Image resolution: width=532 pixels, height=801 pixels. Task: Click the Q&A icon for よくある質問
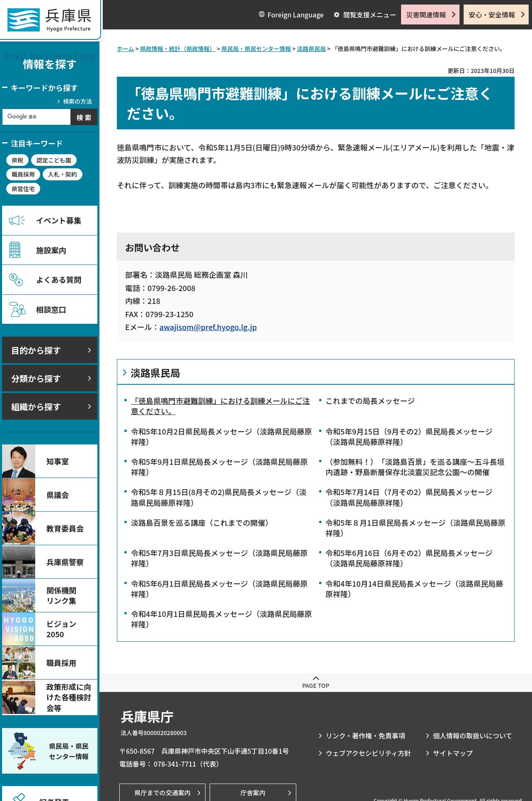tap(16, 280)
